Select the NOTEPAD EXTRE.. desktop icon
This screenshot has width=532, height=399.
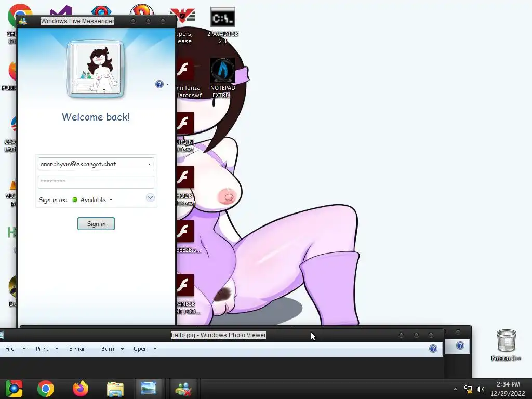point(222,78)
